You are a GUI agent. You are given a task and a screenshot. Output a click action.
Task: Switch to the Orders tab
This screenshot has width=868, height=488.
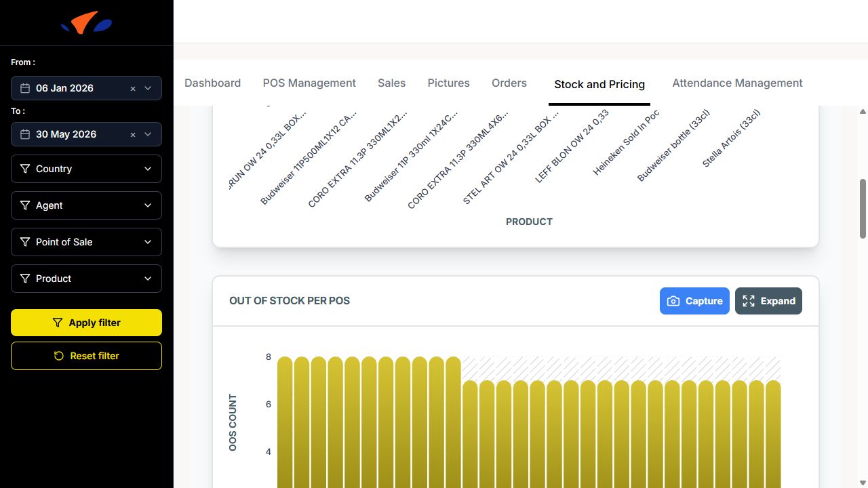(509, 83)
